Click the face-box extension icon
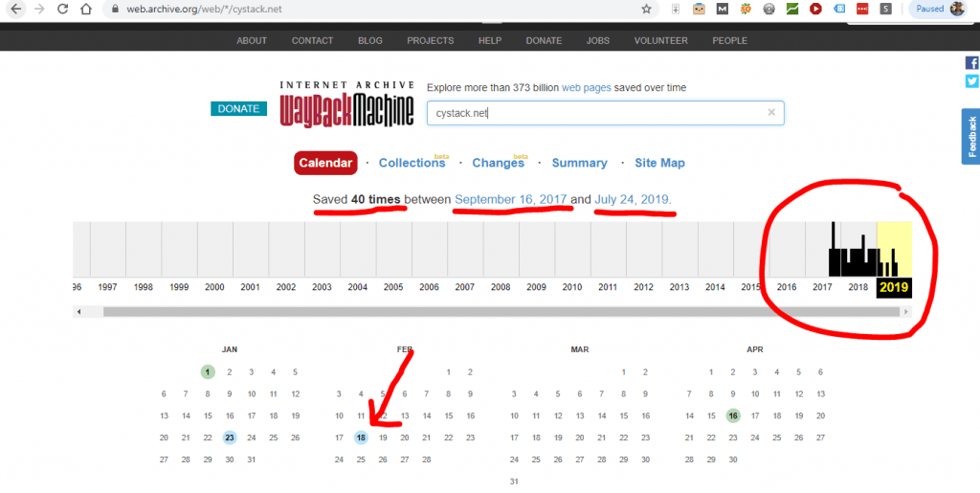 pyautogui.click(x=699, y=10)
